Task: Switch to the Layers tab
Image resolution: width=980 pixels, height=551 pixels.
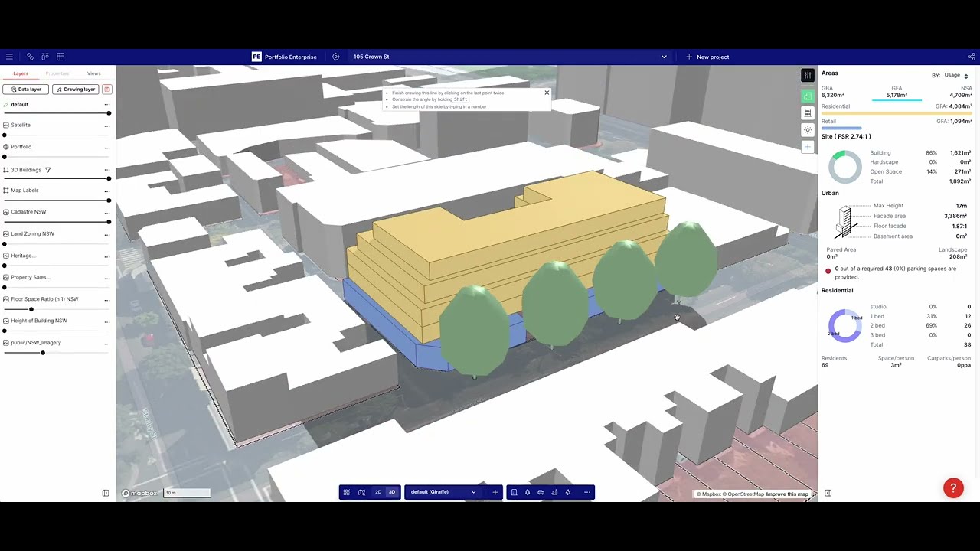Action: tap(21, 73)
